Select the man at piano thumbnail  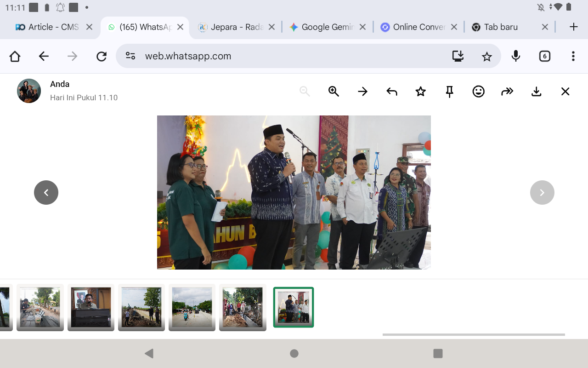coord(91,307)
